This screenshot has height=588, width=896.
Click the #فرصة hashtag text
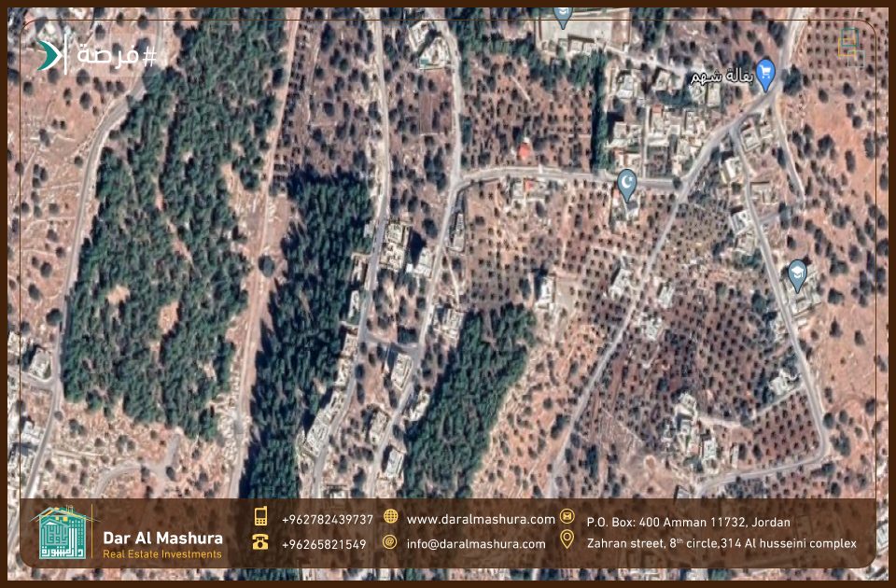[x=117, y=56]
